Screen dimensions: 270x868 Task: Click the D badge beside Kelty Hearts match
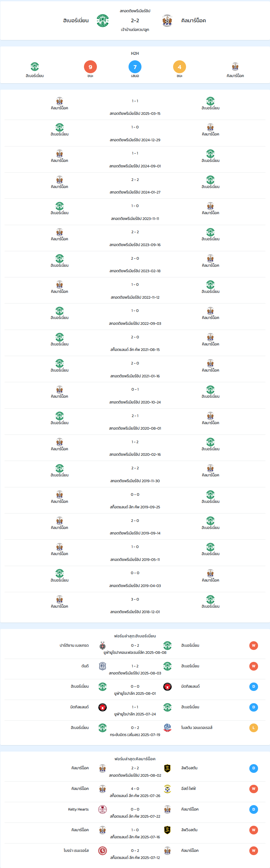click(254, 809)
